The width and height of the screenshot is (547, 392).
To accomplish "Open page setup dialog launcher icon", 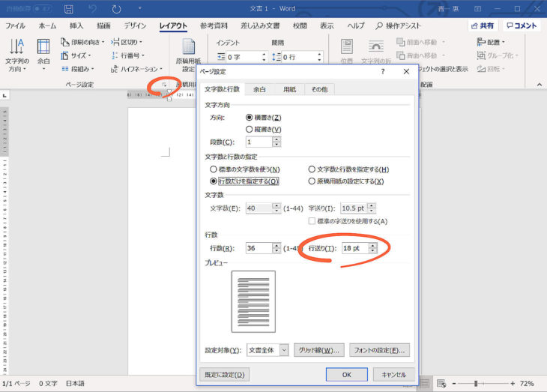I will 164,85.
